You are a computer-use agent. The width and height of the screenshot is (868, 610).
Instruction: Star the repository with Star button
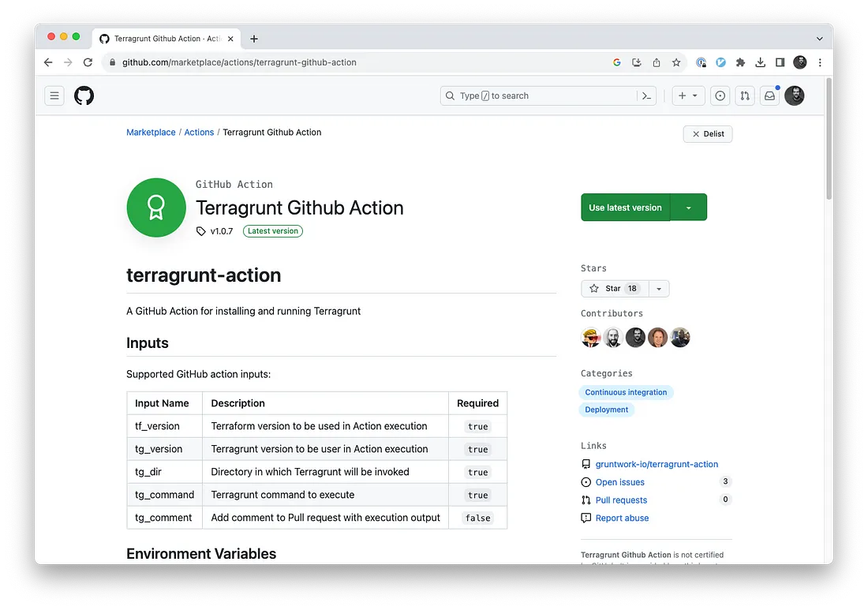pyautogui.click(x=615, y=288)
